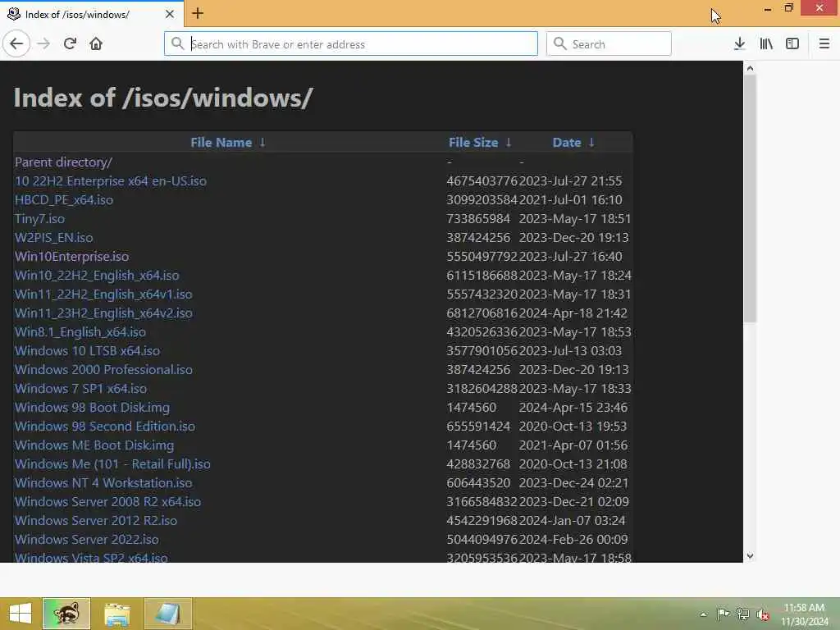Restore down the browser window
The height and width of the screenshot is (630, 840).
[788, 8]
